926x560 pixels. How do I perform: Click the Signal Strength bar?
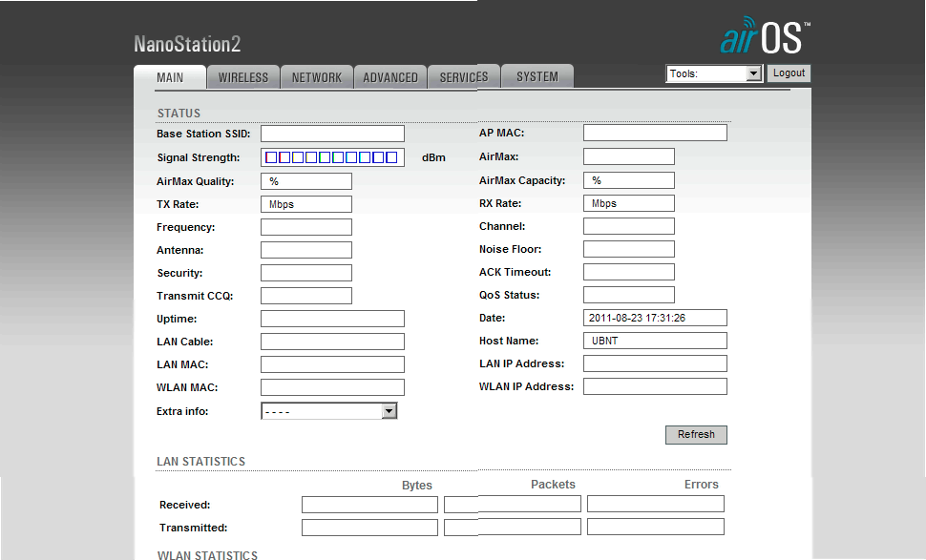pyautogui.click(x=331, y=157)
